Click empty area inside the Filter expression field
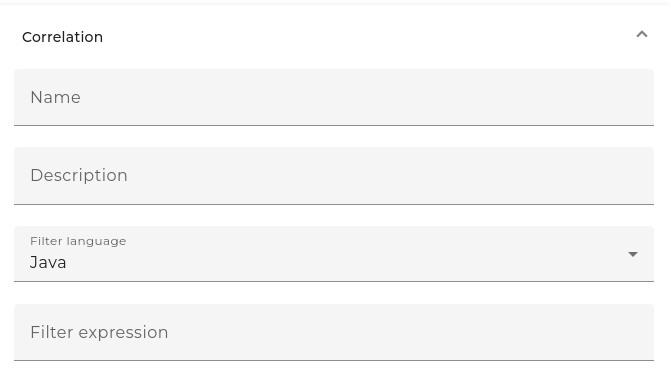Image resolution: width=671 pixels, height=388 pixels. [x=407, y=332]
